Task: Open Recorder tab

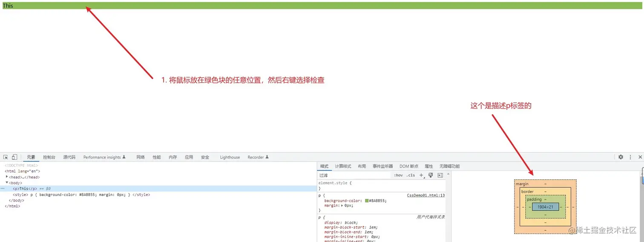Action: pos(258,157)
